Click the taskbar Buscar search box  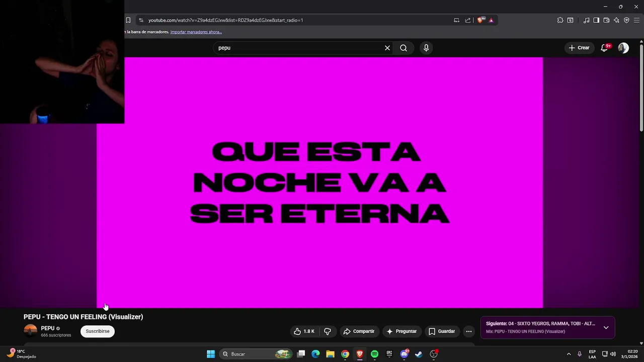(256, 354)
